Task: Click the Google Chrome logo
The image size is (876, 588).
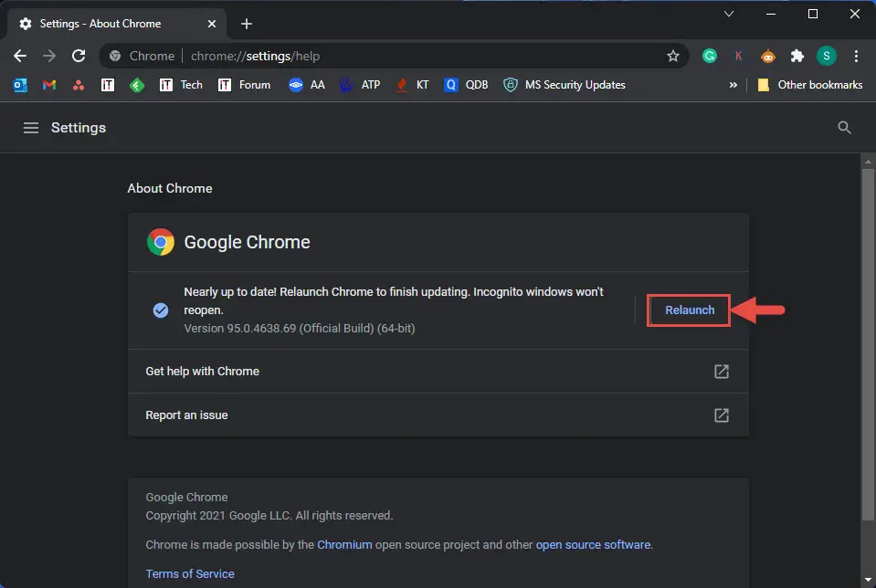Action: pyautogui.click(x=161, y=242)
